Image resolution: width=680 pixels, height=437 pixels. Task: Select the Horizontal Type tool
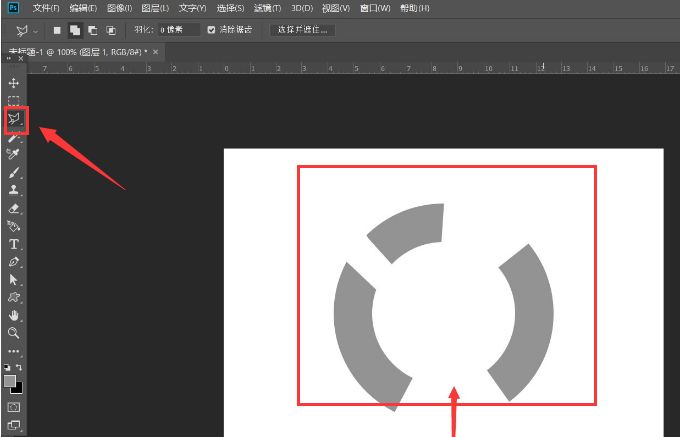(x=14, y=244)
